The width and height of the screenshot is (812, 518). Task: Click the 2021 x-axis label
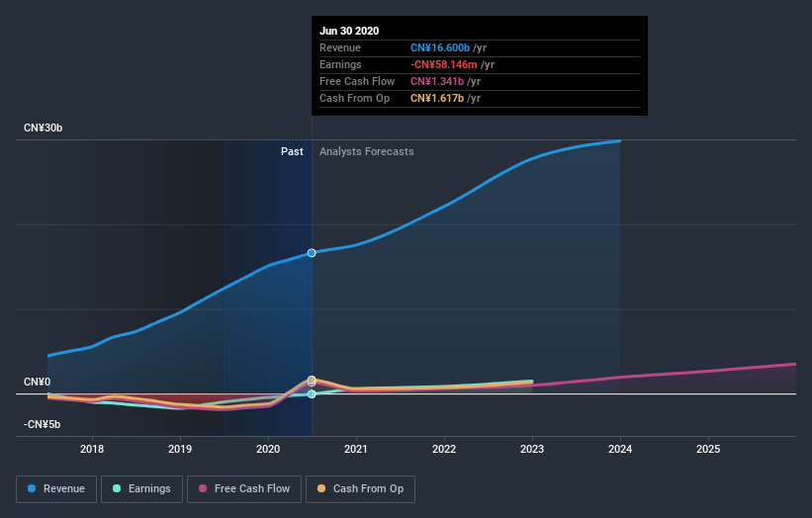(356, 449)
